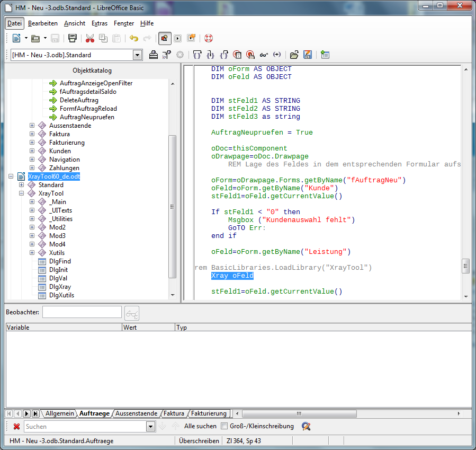Click the Alle suchen button
The height and width of the screenshot is (450, 476).
200,426
